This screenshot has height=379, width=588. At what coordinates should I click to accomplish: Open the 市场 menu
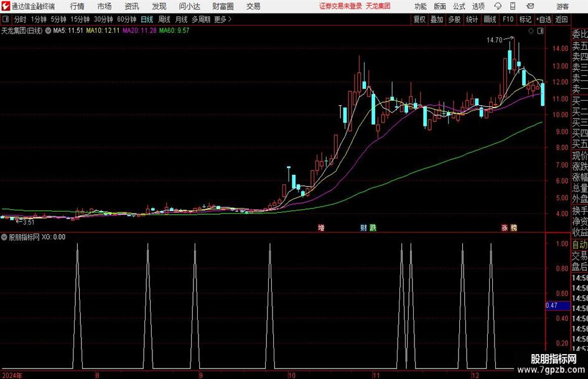[x=105, y=6]
